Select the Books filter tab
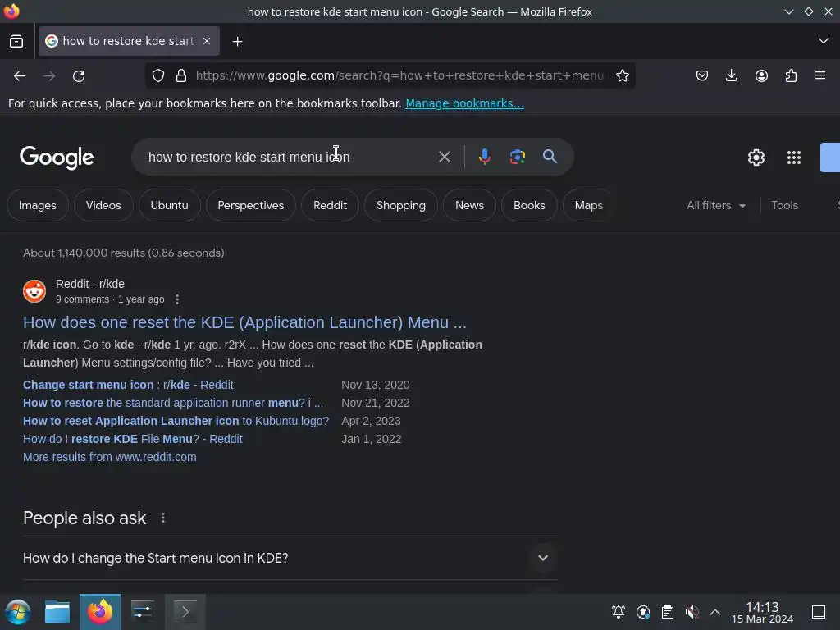840x630 pixels. click(529, 205)
